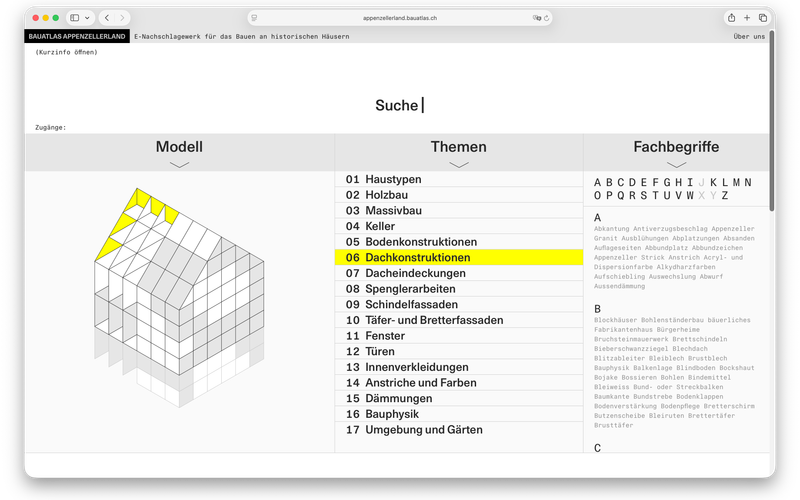Open a new tab with the plus icon
Viewport: 800px width, 500px height.
click(x=747, y=18)
